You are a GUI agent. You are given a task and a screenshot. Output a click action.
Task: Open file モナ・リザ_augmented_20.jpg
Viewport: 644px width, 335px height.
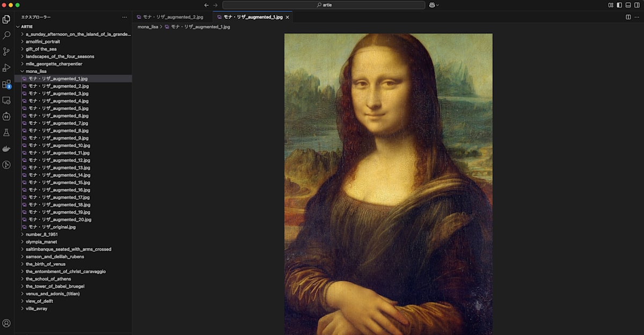pos(73,220)
